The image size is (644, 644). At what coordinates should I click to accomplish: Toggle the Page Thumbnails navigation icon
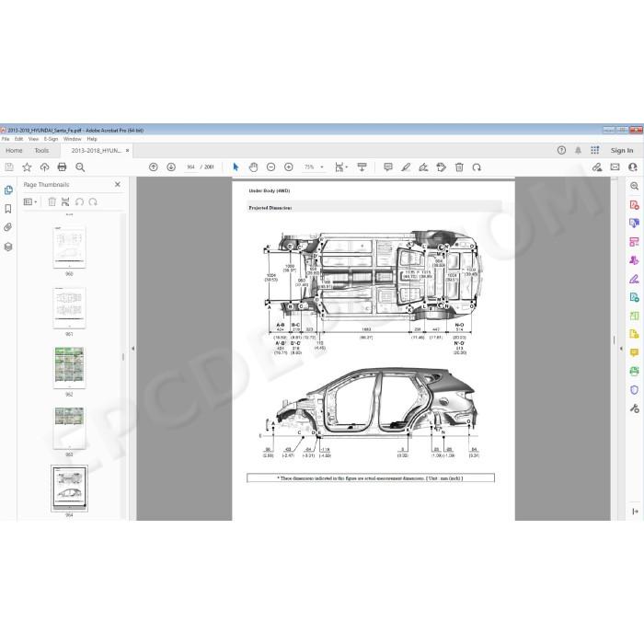[8, 190]
